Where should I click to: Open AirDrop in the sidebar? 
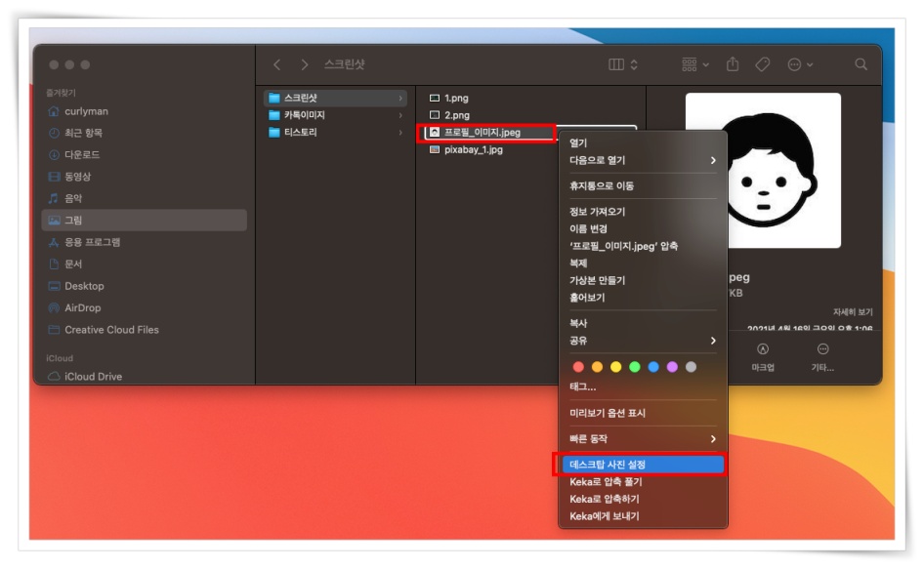pos(145,308)
